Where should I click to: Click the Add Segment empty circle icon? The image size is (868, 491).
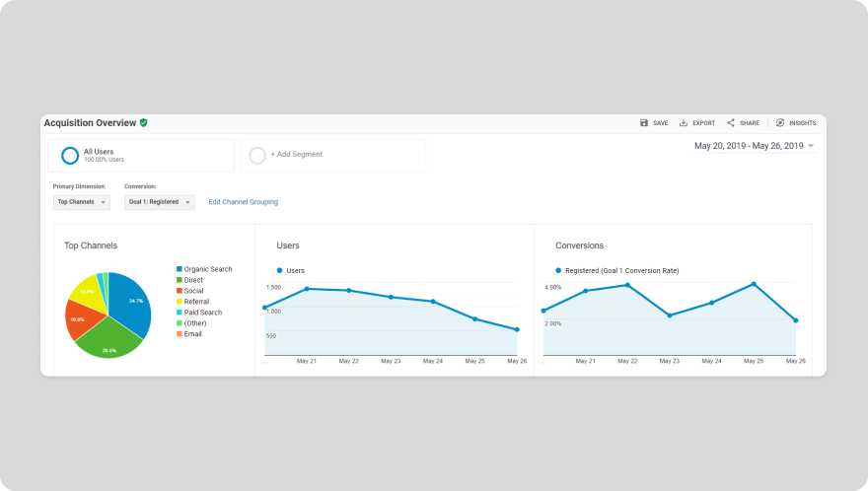(257, 155)
